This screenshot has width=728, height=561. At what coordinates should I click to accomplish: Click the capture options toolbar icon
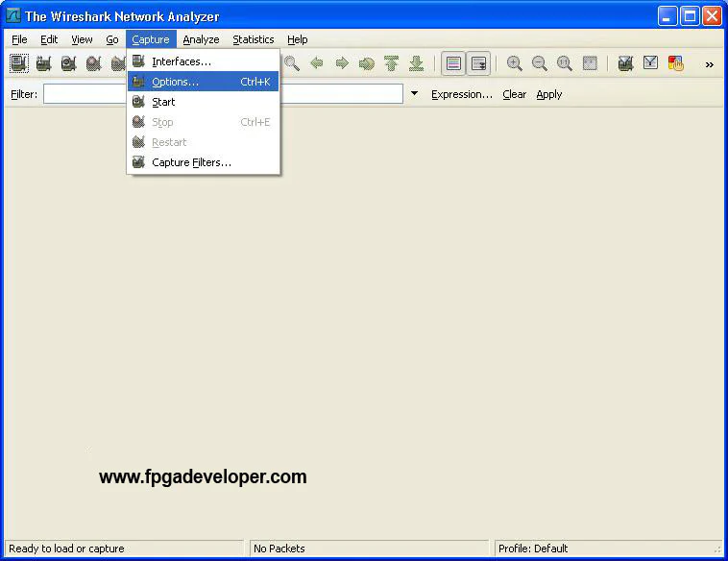pyautogui.click(x=44, y=64)
